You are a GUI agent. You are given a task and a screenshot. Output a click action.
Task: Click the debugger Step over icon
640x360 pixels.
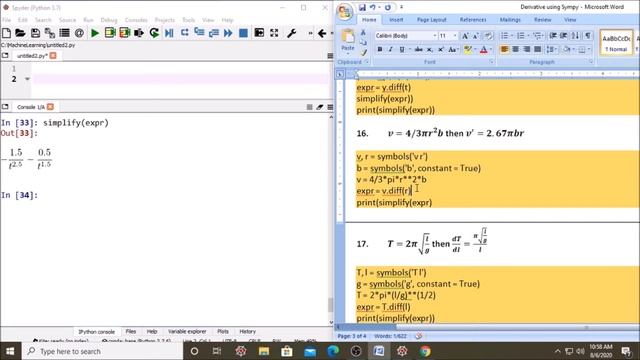184,33
